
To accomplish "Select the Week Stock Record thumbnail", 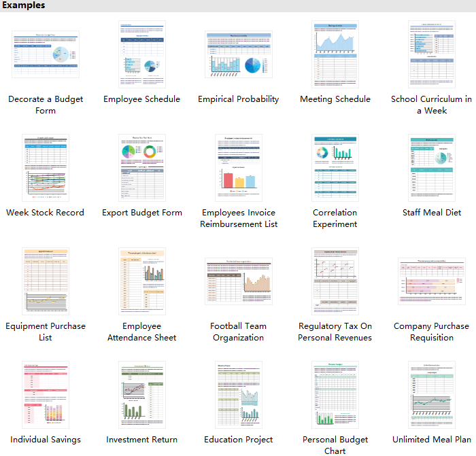I will click(x=46, y=168).
